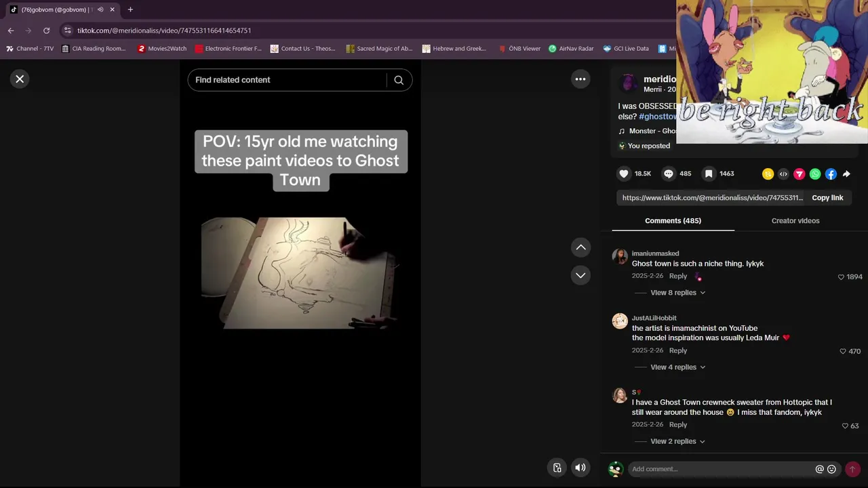Image resolution: width=868 pixels, height=488 pixels.
Task: Close the gobvom TikTok tab
Action: pyautogui.click(x=113, y=9)
